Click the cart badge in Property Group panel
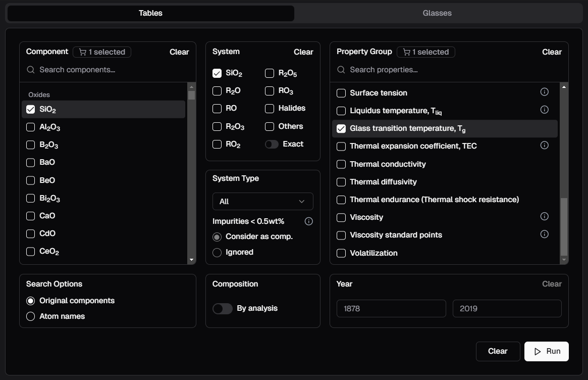The height and width of the screenshot is (380, 588). click(x=425, y=52)
